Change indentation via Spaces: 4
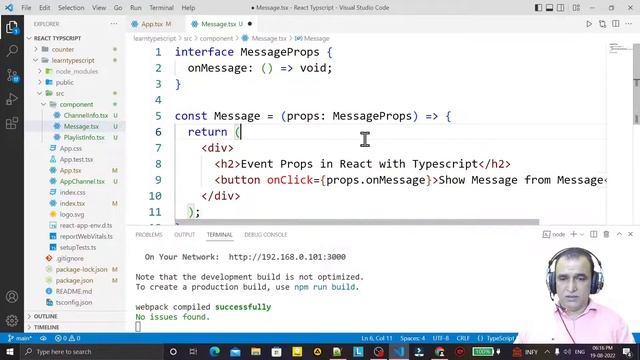The image size is (640, 360). click(413, 338)
